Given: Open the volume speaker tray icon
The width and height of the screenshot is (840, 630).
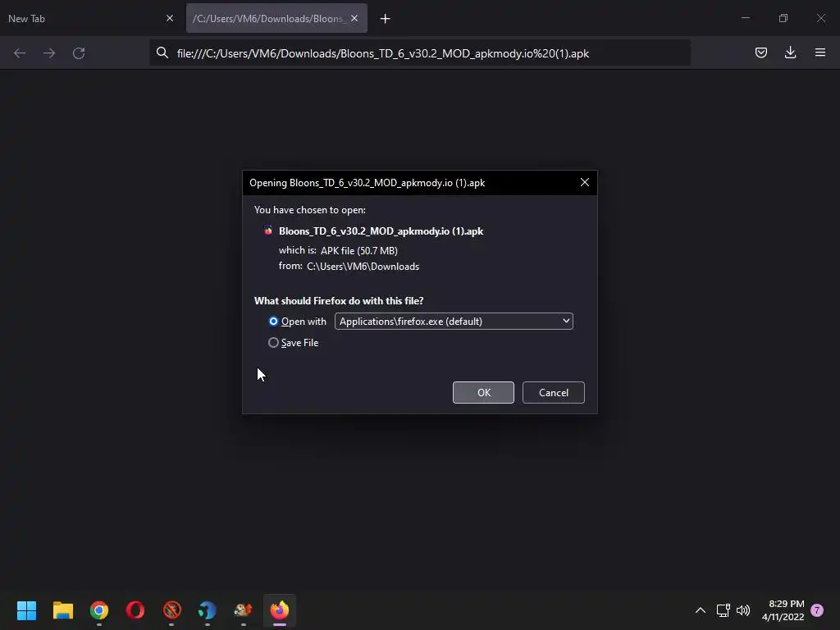Looking at the screenshot, I should 743,610.
